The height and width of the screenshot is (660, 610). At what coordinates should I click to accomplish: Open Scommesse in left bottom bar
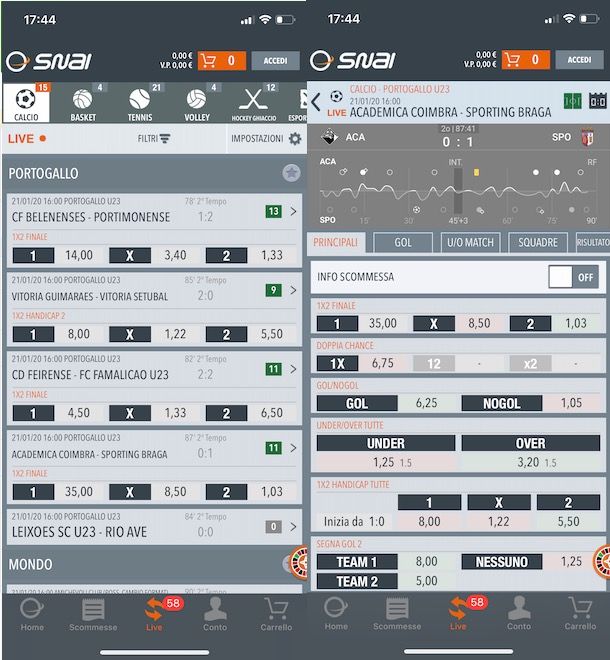pos(93,615)
